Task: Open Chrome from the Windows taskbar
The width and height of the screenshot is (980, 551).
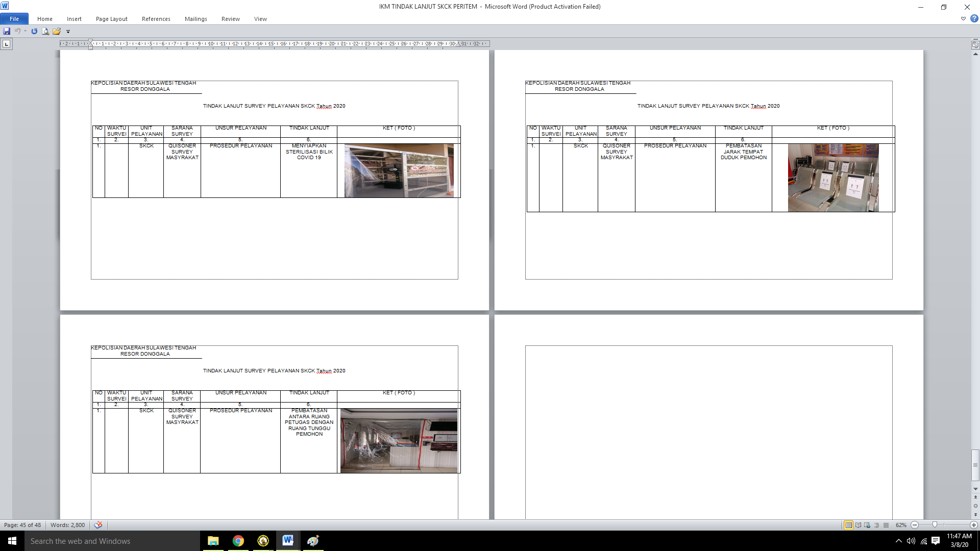Action: click(x=238, y=541)
